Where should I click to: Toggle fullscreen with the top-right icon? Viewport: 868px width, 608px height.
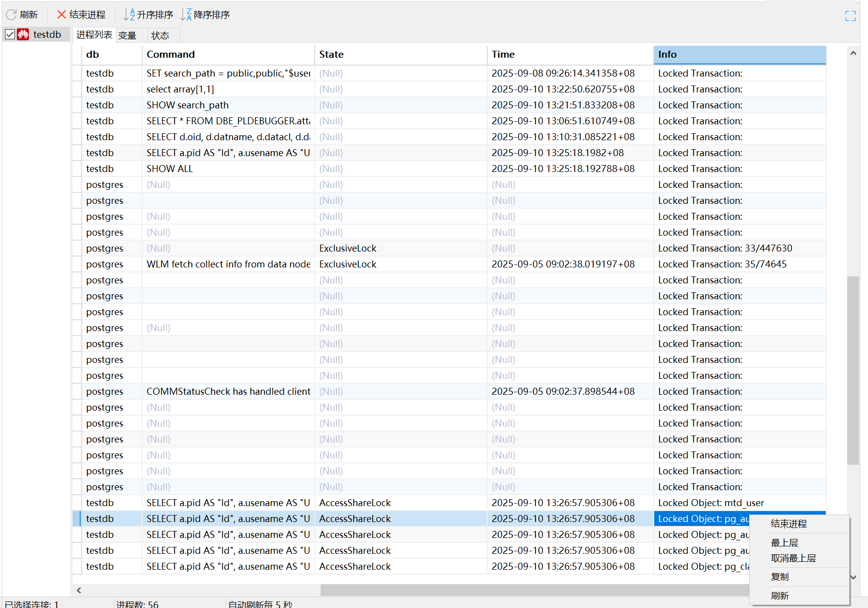pos(850,16)
